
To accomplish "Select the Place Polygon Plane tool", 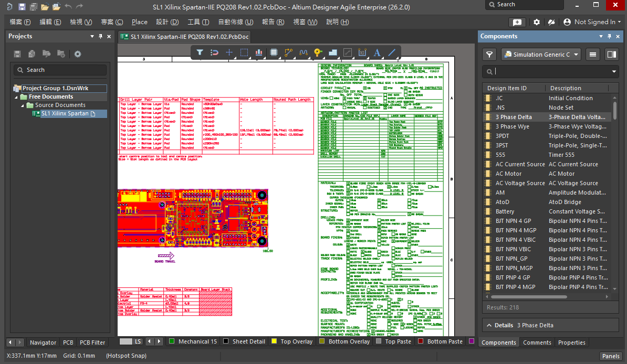I will [x=333, y=52].
